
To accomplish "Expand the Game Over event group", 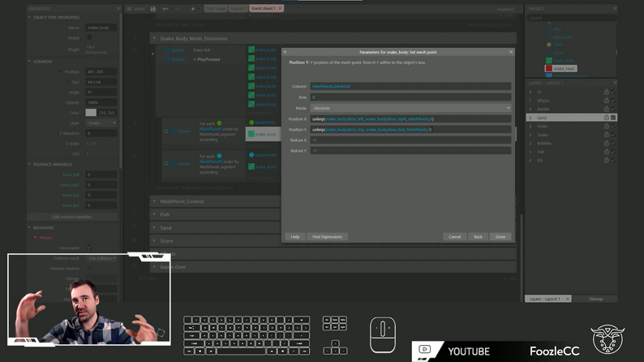I will (x=154, y=267).
